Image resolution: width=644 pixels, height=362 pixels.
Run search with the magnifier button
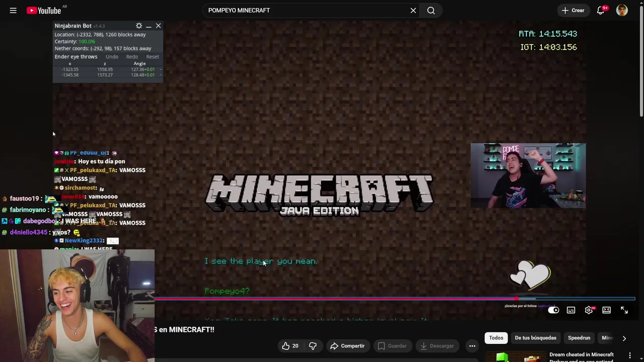point(431,10)
